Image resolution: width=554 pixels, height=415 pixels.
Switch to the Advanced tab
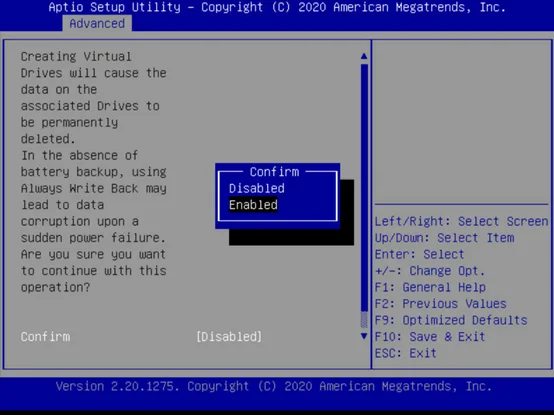coord(97,24)
